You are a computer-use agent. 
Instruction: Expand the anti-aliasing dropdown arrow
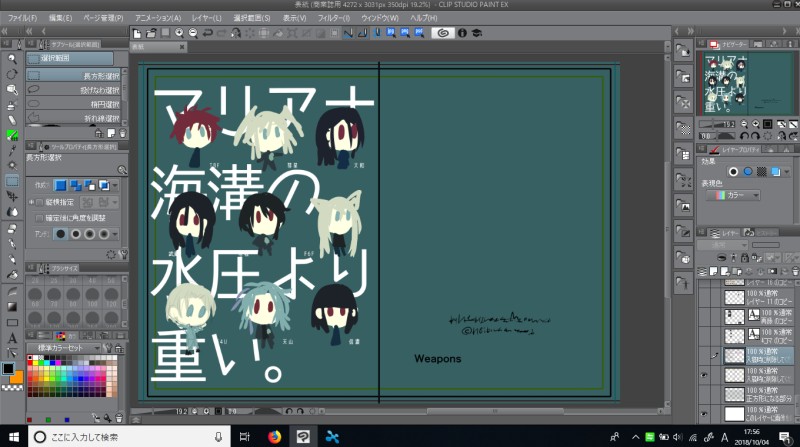click(115, 234)
